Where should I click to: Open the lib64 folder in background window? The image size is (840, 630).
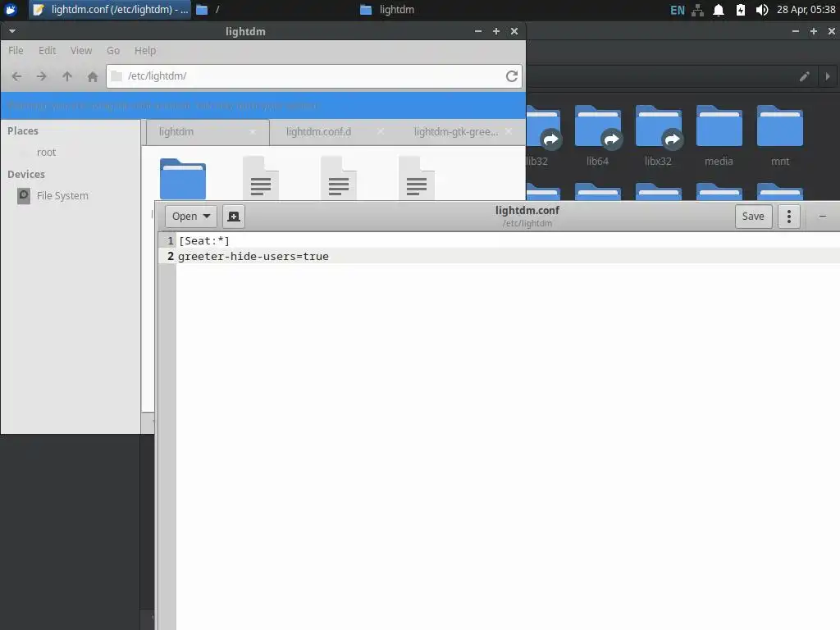[x=597, y=137]
